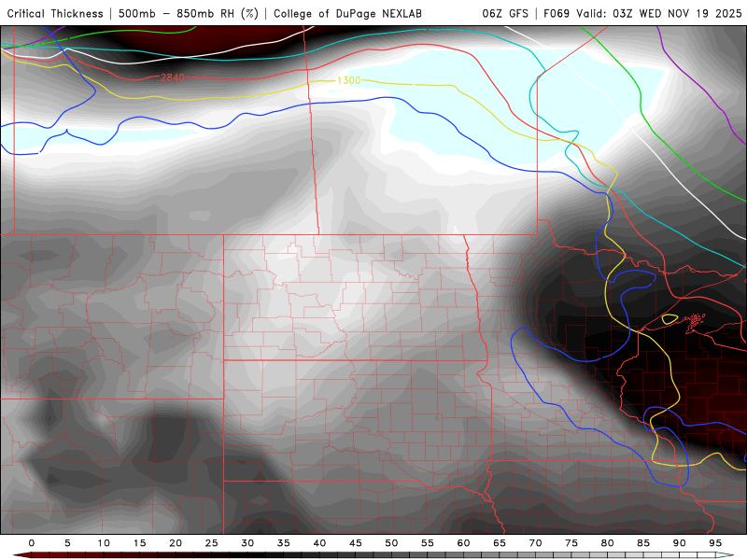Click the "40" value on the color scale

(x=319, y=543)
